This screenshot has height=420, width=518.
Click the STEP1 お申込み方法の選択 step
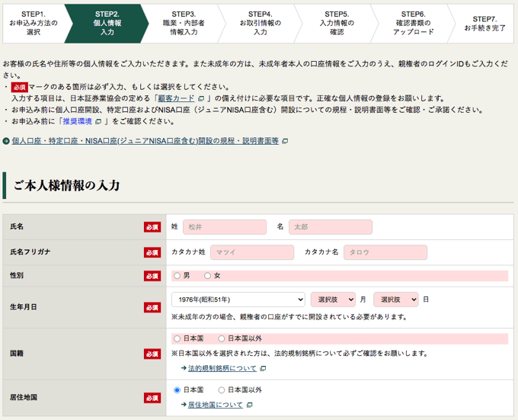tap(34, 24)
